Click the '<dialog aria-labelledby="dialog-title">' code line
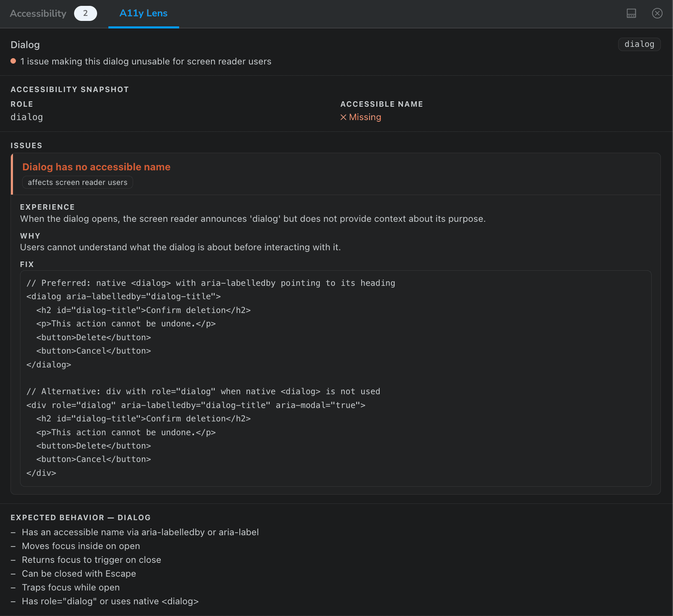The height and width of the screenshot is (616, 673). [123, 297]
